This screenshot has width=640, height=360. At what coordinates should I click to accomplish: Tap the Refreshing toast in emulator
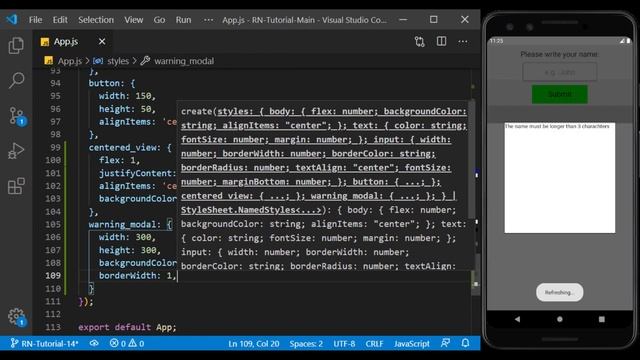click(560, 292)
